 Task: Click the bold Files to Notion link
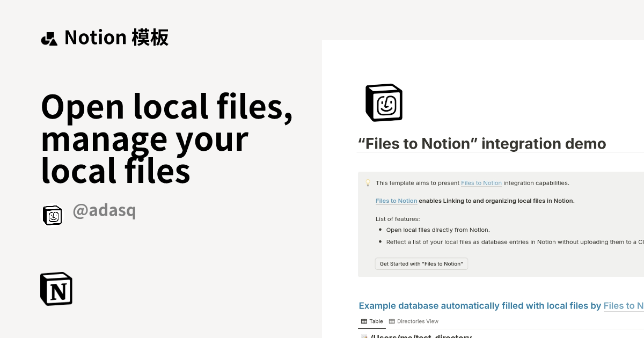[x=396, y=201]
